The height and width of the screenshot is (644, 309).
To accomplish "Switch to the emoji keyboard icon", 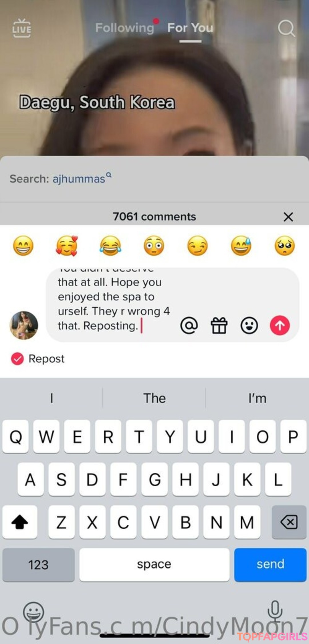I will (x=33, y=612).
